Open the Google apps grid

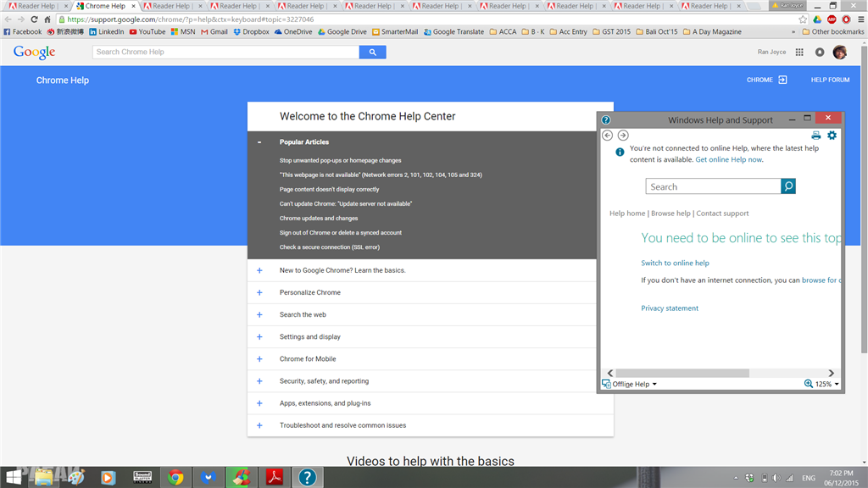click(x=799, y=52)
